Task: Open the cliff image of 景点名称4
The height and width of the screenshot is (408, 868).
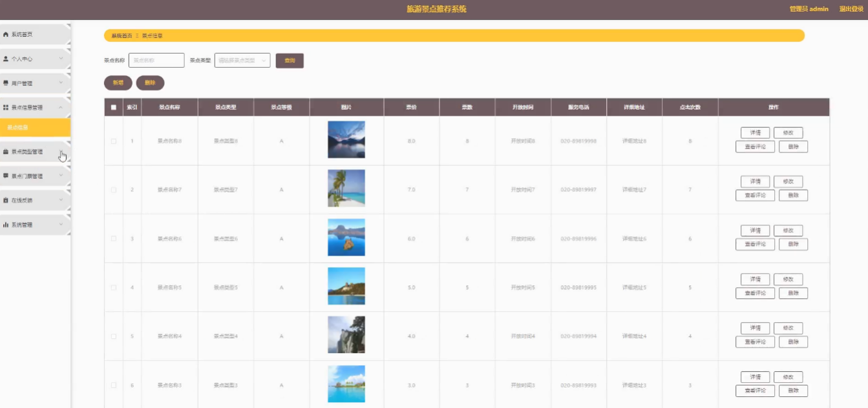Action: [346, 335]
